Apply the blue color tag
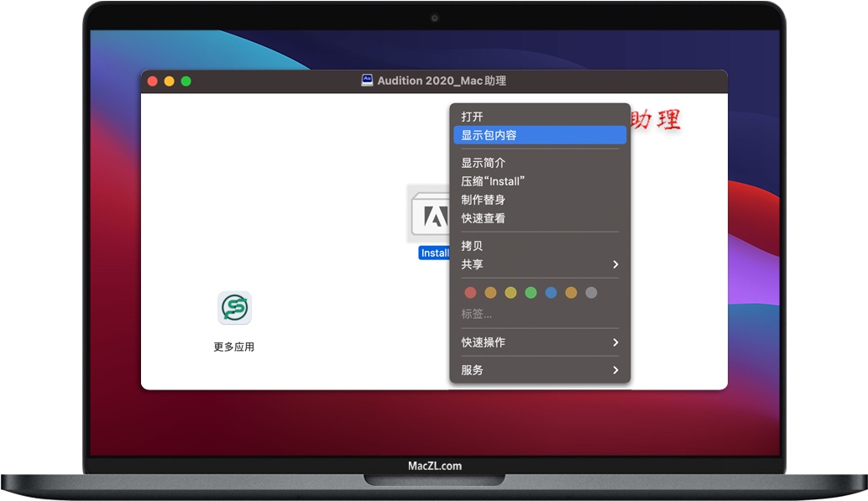 pyautogui.click(x=551, y=292)
